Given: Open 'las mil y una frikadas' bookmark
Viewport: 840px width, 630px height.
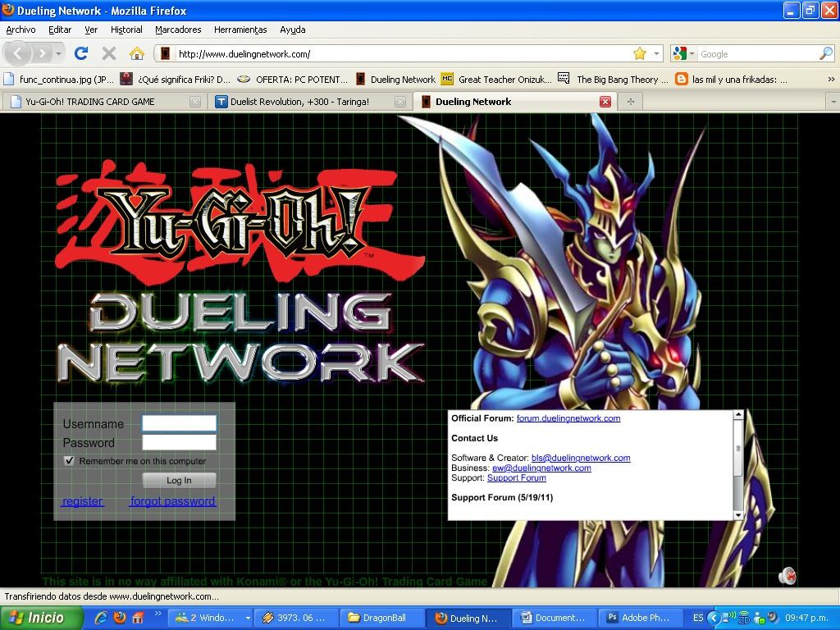Looking at the screenshot, I should (731, 80).
